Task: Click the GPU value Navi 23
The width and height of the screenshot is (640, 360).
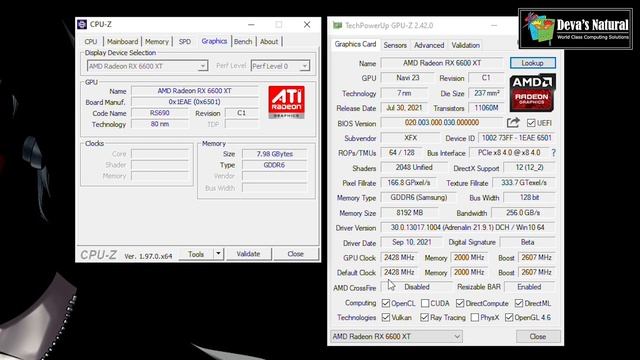Action: click(x=407, y=78)
